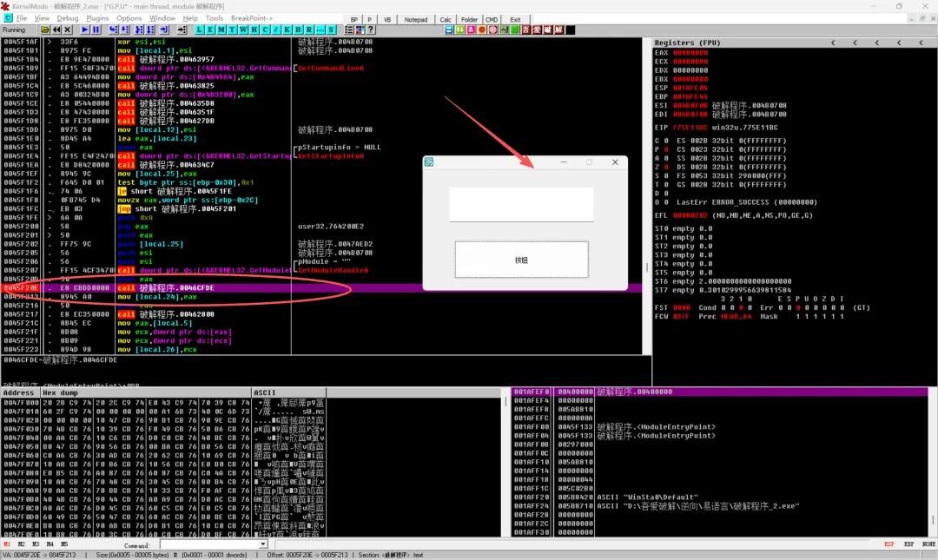Click the EIP register value 775E118C

coord(690,128)
